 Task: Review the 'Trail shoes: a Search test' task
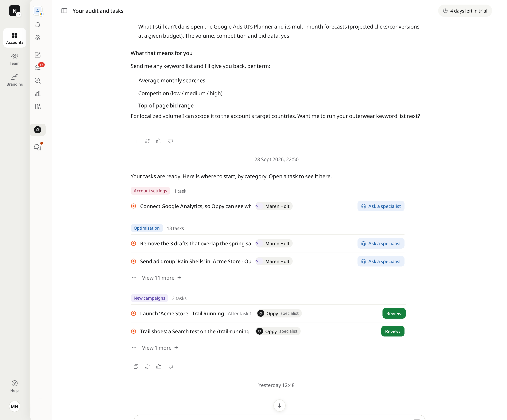coord(393,331)
